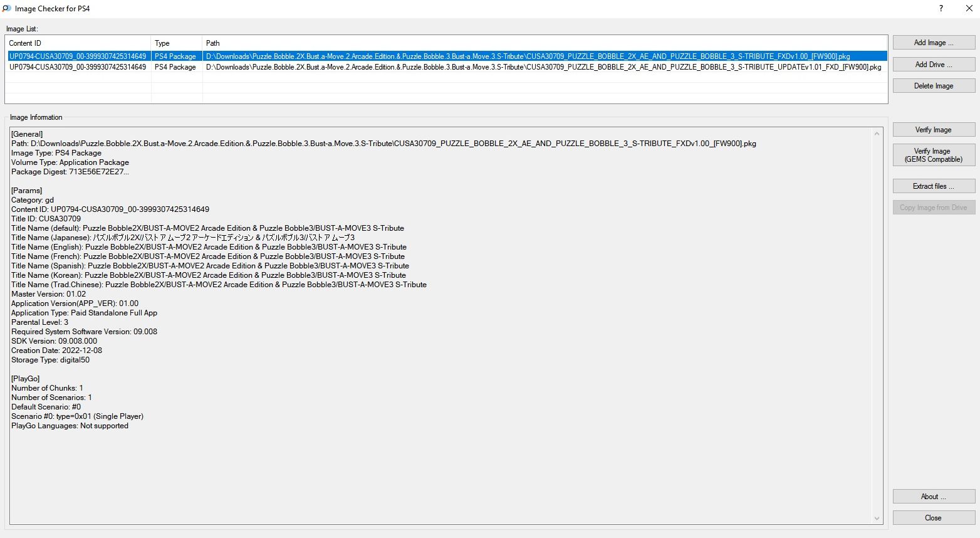Click the Add Image button
980x538 pixels.
[934, 43]
